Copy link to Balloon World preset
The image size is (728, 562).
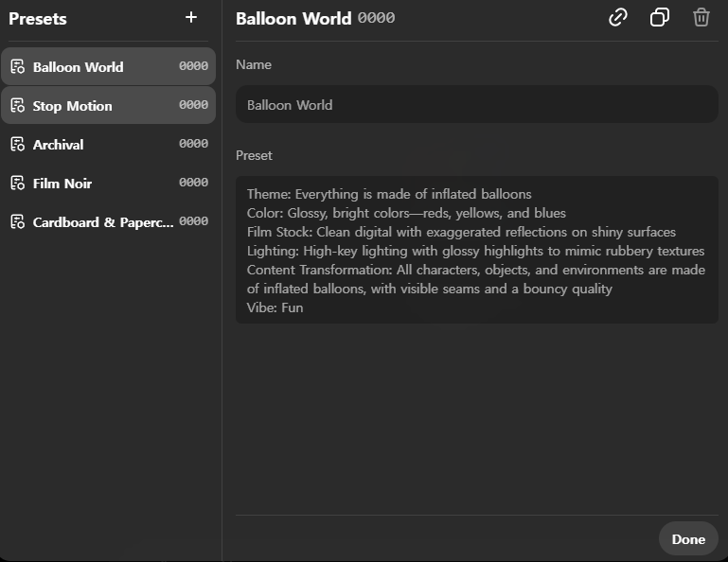pos(617,18)
